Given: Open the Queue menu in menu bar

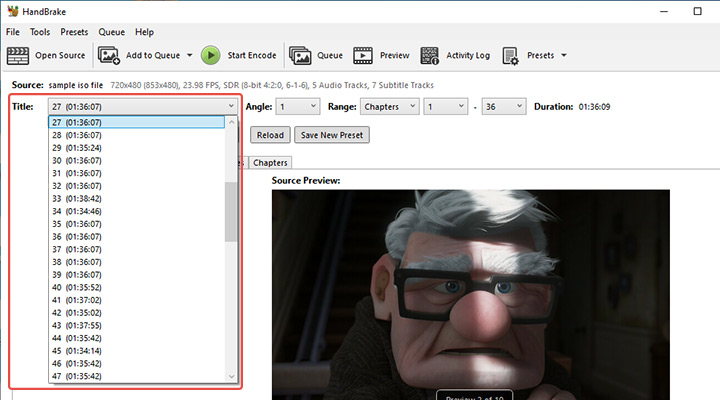Looking at the screenshot, I should coord(112,32).
